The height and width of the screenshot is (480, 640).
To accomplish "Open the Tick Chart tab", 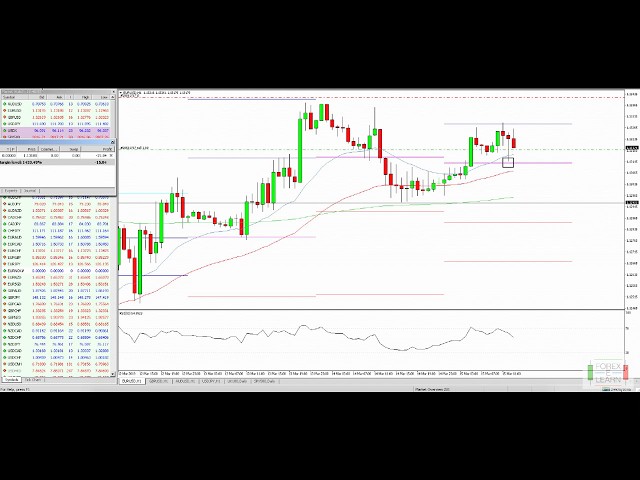I will pyautogui.click(x=33, y=380).
